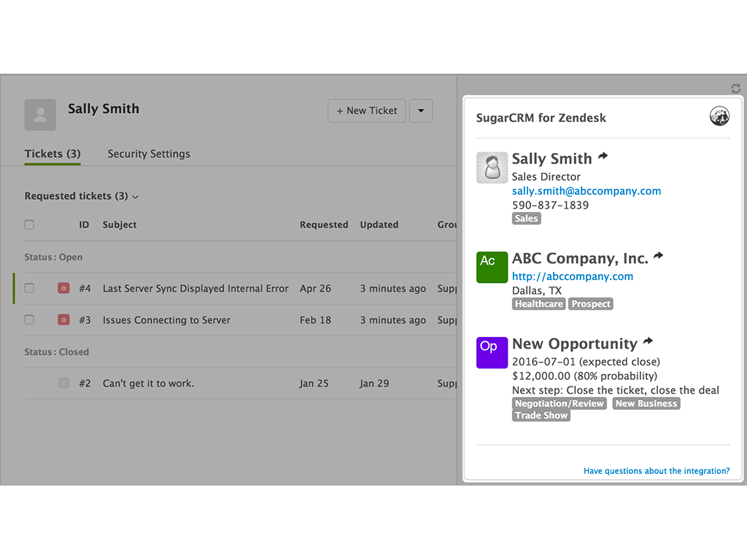Open Sally Smith record via arrow icon
This screenshot has height=560, width=747.
click(x=603, y=157)
